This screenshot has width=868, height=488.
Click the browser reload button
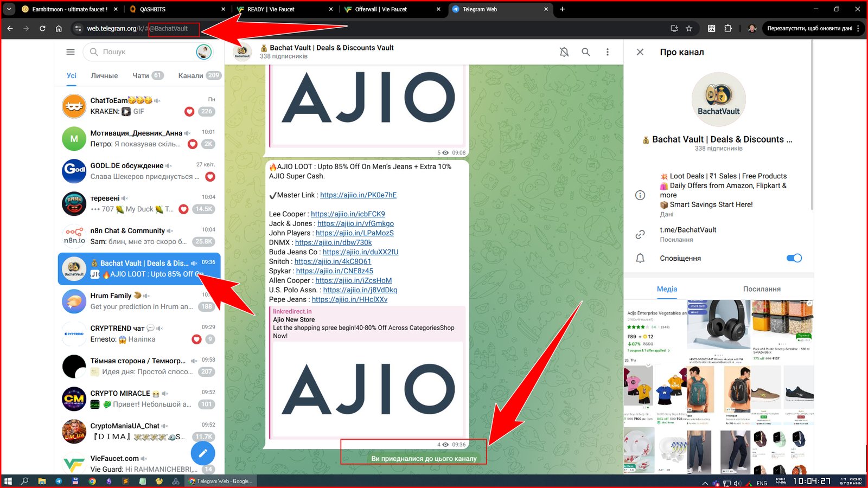pyautogui.click(x=42, y=28)
